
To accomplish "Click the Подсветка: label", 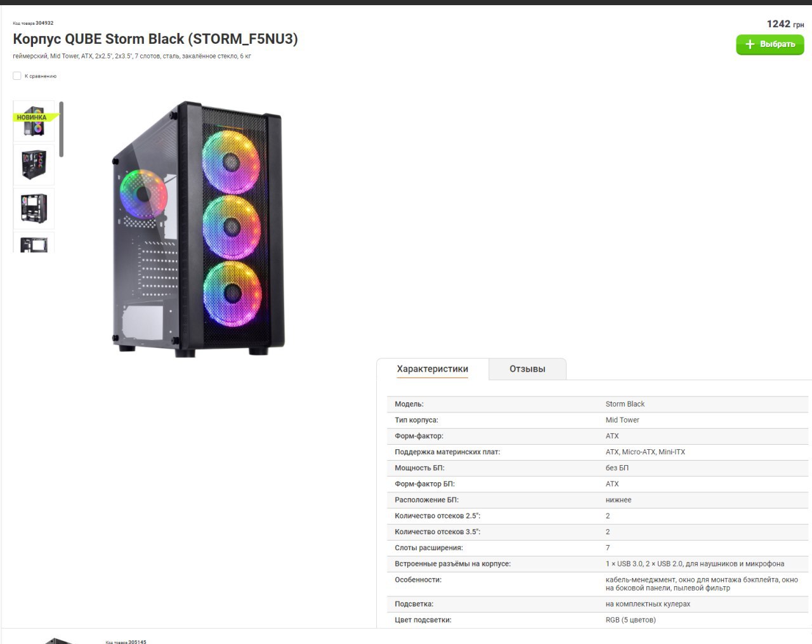I will (x=414, y=604).
